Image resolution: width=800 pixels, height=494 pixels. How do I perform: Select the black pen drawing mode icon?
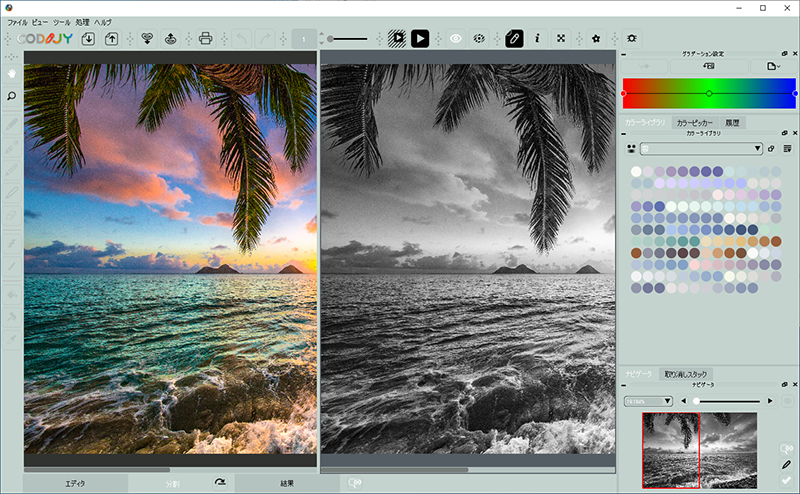pos(514,39)
